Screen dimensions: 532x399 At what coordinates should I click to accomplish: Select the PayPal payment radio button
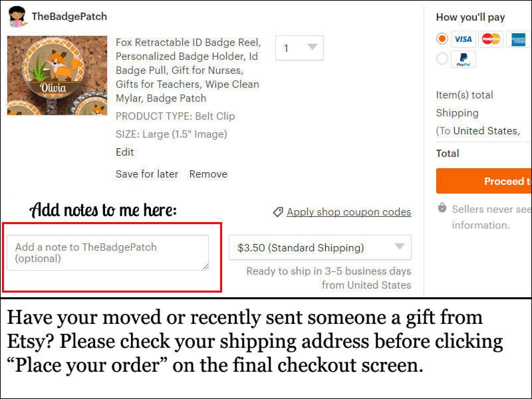click(442, 59)
